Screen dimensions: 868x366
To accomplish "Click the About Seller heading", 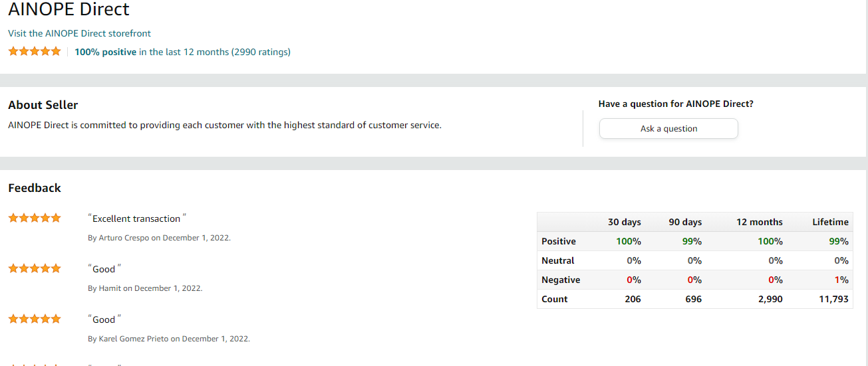I will click(43, 105).
